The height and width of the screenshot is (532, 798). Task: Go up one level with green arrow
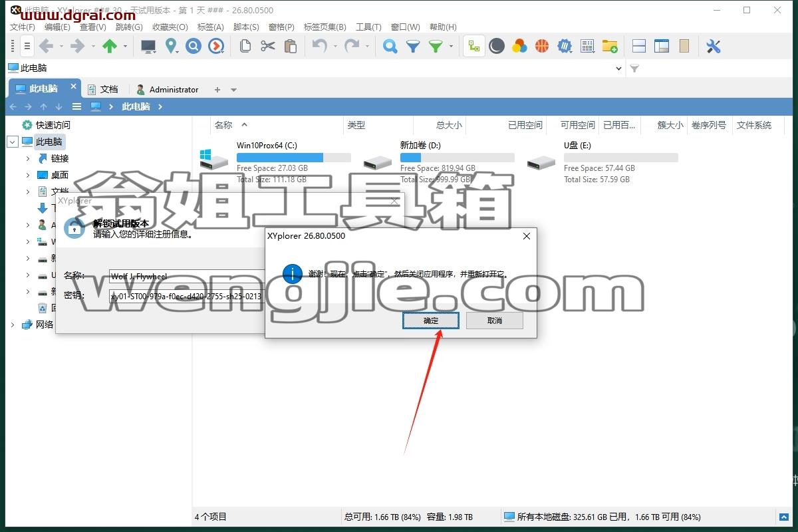click(110, 46)
